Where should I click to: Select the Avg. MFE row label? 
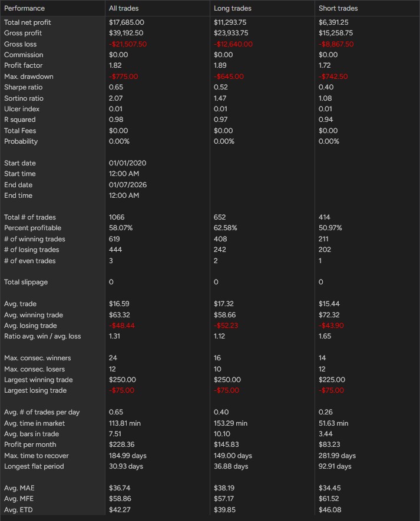[x=19, y=499]
